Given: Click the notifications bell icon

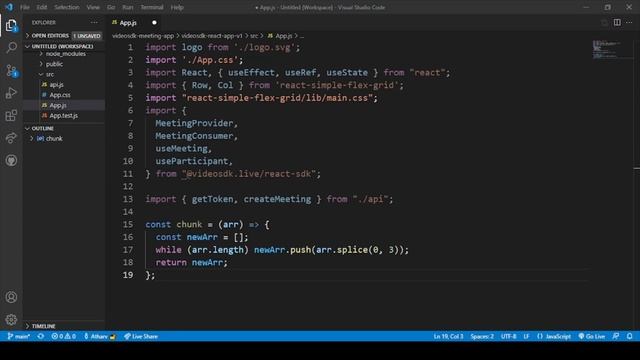Looking at the screenshot, I should tap(629, 336).
